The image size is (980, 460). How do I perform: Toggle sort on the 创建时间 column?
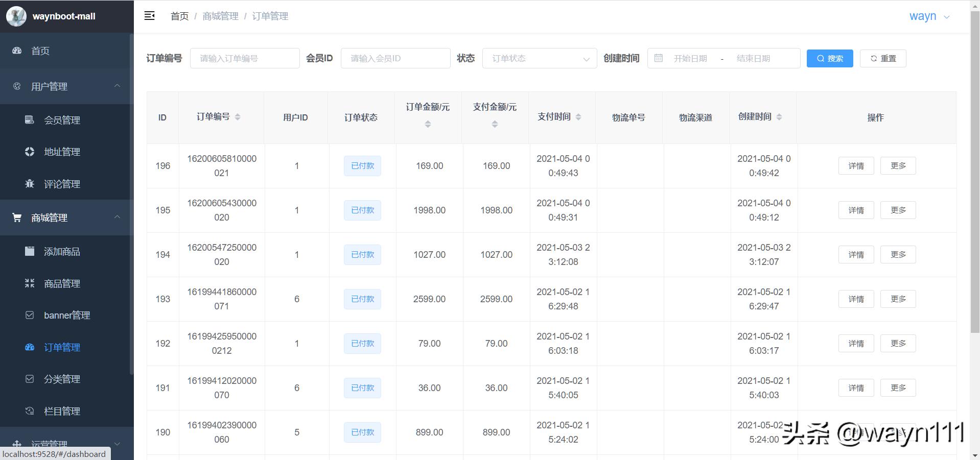pyautogui.click(x=779, y=116)
